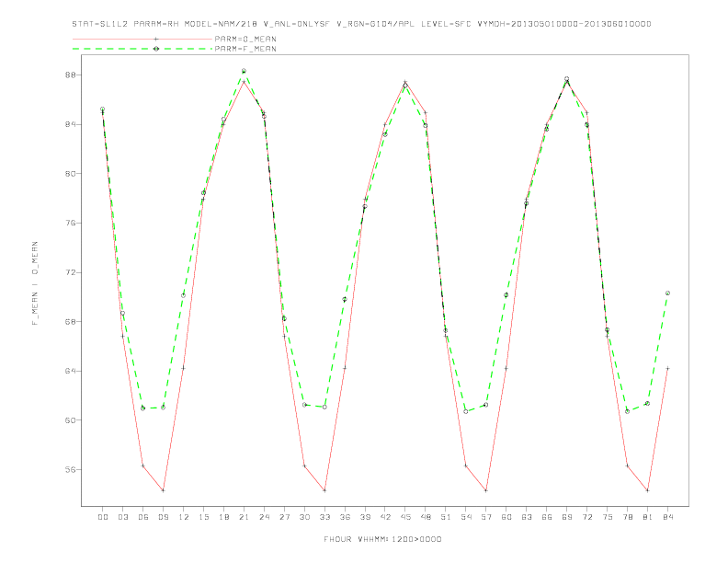The width and height of the screenshot is (728, 563).
Task: Click the PARAM=RH text in the header
Action: [156, 24]
